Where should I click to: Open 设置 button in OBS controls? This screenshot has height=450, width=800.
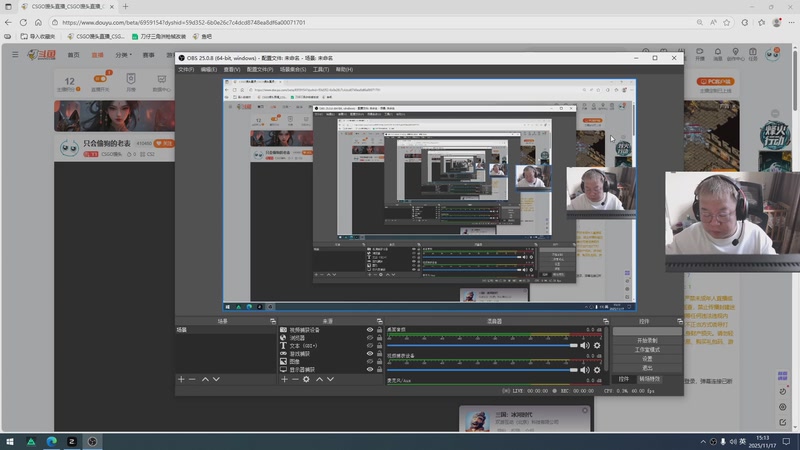click(647, 359)
